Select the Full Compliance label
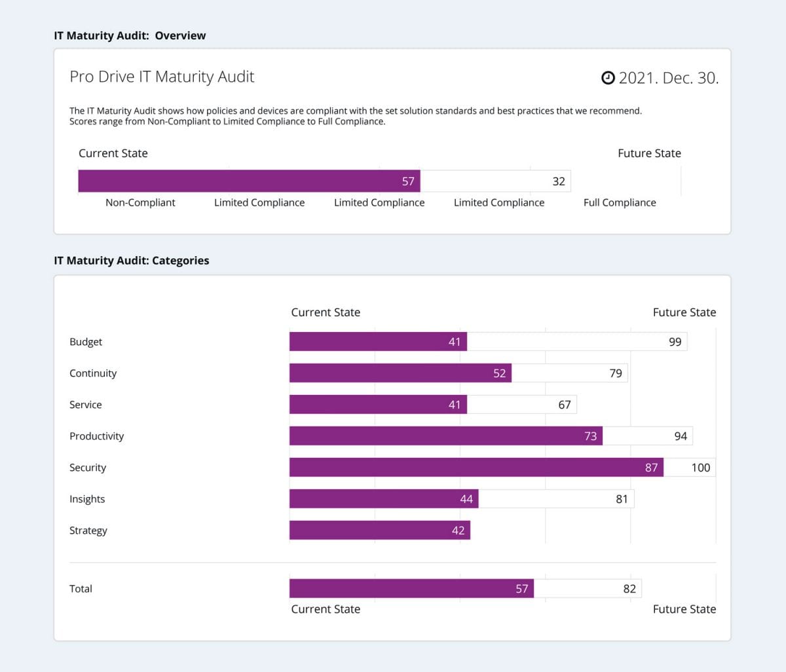Viewport: 786px width, 672px height. (620, 202)
